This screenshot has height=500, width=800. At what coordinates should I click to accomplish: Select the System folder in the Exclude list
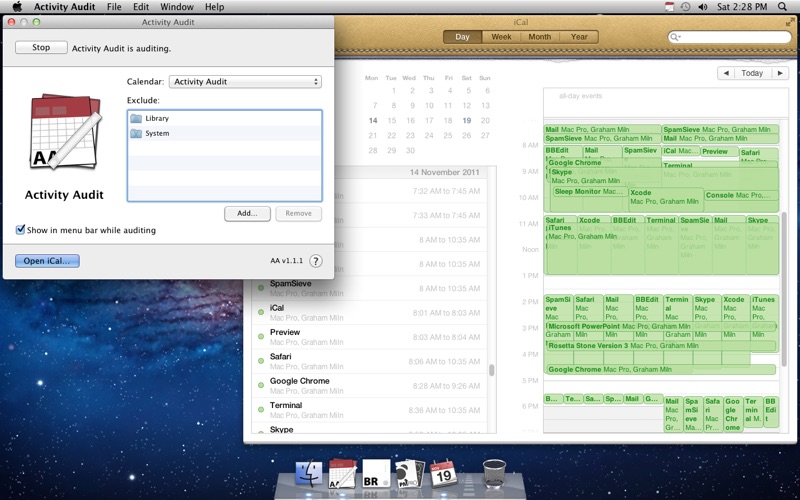[224, 133]
